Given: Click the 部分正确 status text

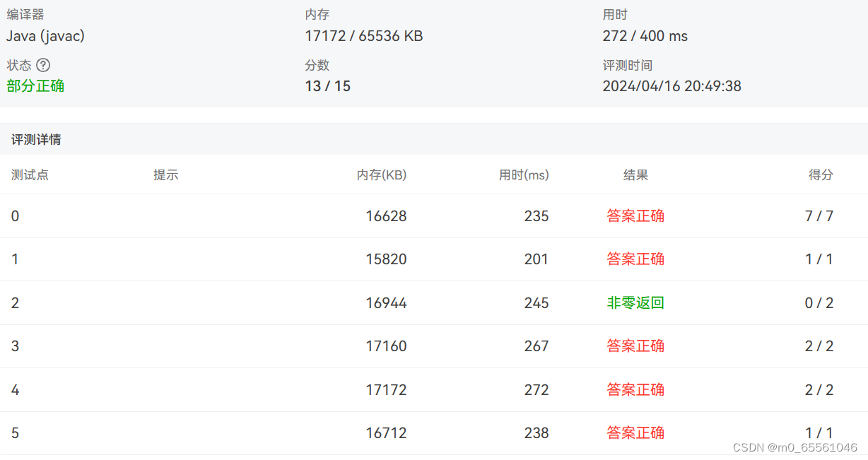Looking at the screenshot, I should coord(35,85).
